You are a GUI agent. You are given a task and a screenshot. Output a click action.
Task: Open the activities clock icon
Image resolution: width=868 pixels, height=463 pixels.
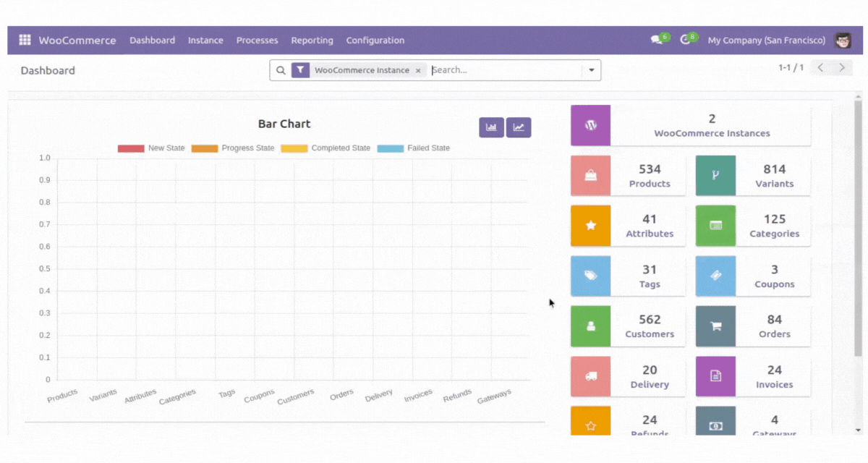(x=685, y=41)
